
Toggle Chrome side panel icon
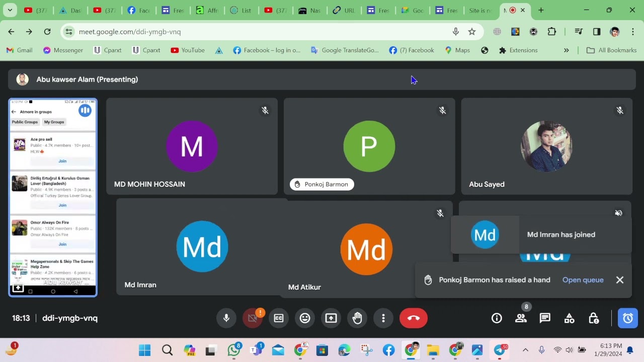[x=597, y=32]
